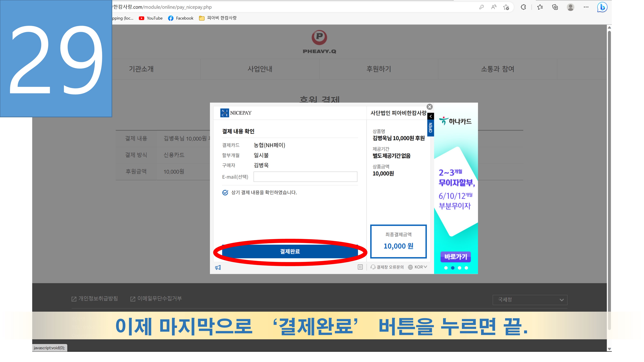The height and width of the screenshot is (362, 644).
Task: Click the Bing Copilot sidebar icon
Action: (602, 7)
